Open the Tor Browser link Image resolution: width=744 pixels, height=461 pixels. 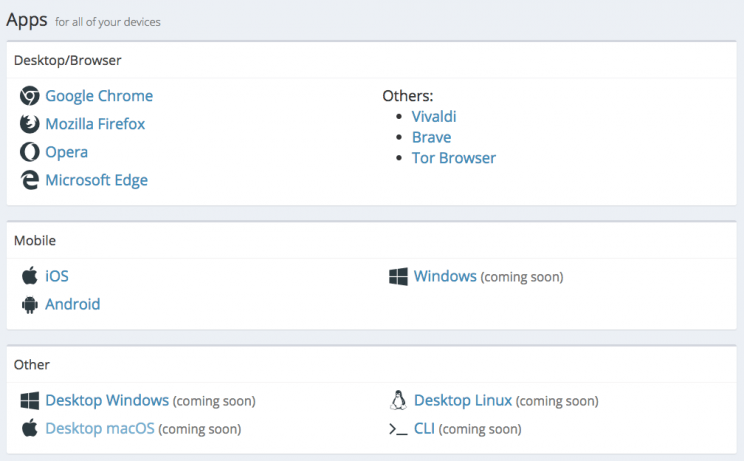point(453,158)
